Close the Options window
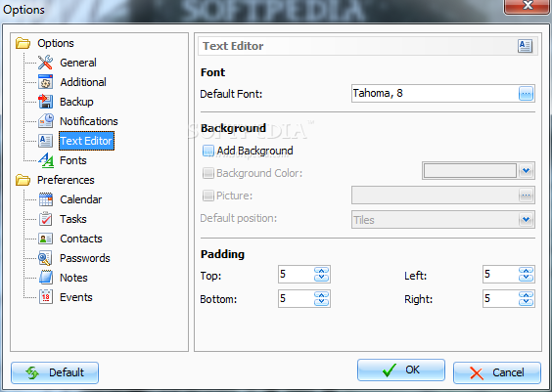Screen dimensions: 552x392 (527, 6)
